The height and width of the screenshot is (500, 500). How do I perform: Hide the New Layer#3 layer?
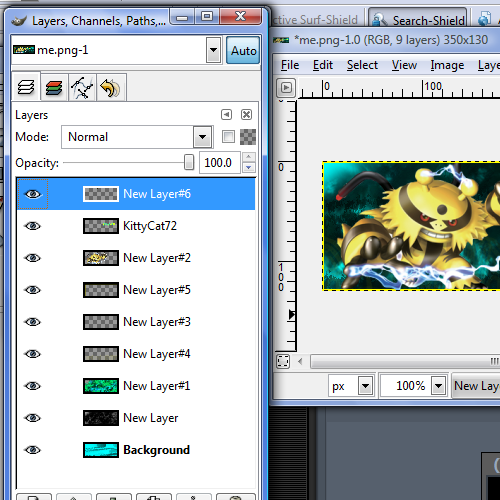pyautogui.click(x=33, y=322)
